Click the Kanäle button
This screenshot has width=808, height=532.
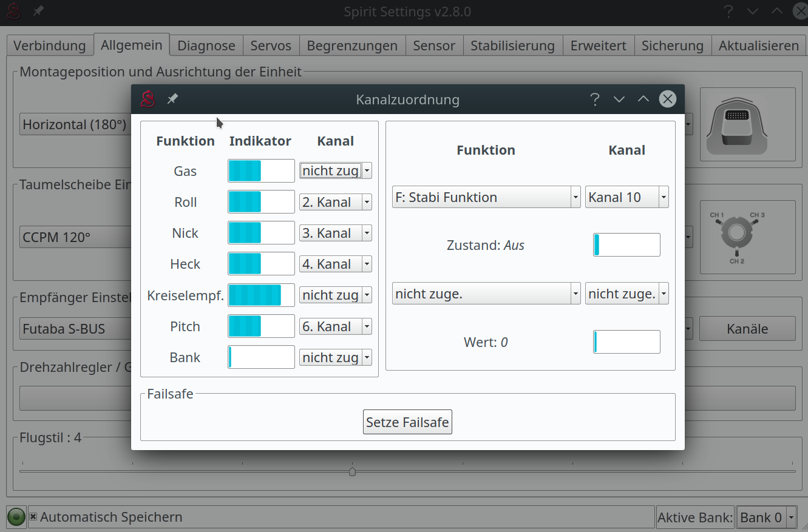click(x=747, y=329)
